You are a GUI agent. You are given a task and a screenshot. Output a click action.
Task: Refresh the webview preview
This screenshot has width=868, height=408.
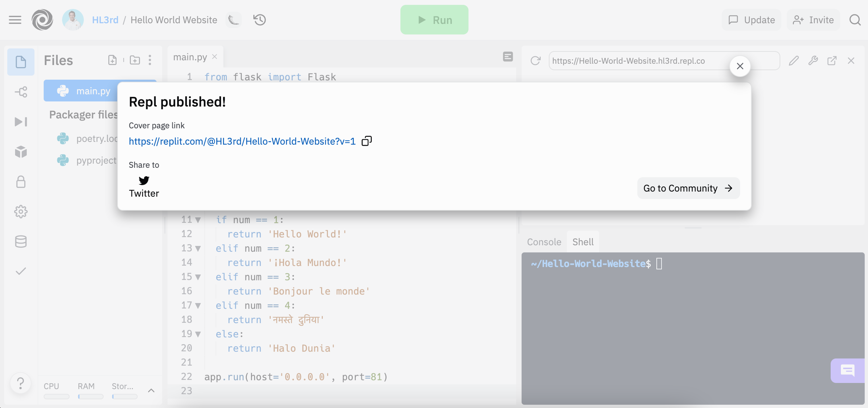pyautogui.click(x=535, y=61)
